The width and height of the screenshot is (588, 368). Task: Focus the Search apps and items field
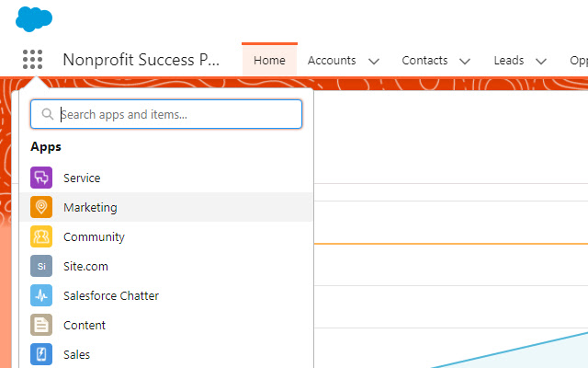point(166,114)
